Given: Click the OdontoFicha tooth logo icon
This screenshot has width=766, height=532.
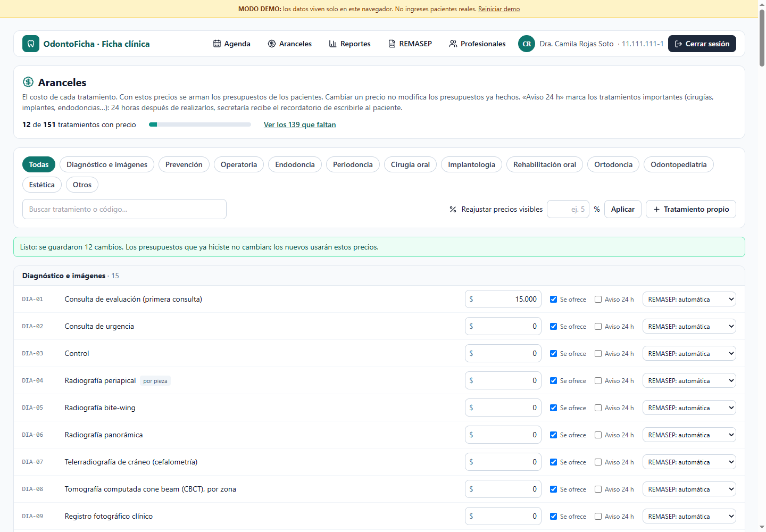Looking at the screenshot, I should pos(31,44).
